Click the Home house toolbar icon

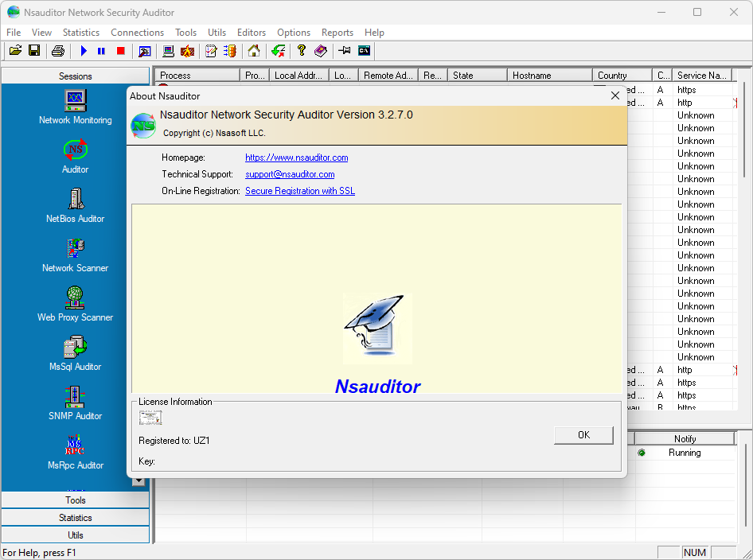coord(254,50)
